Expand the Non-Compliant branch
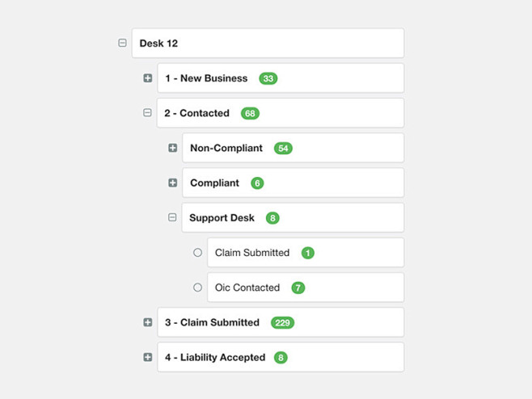Image resolution: width=532 pixels, height=399 pixels. [x=172, y=148]
